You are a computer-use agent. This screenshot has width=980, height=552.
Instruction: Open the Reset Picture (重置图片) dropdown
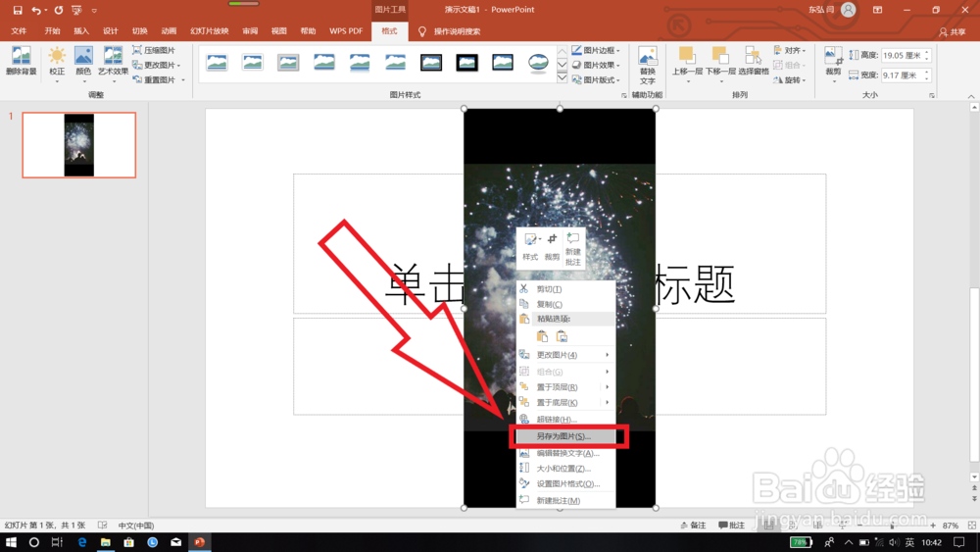click(x=160, y=80)
